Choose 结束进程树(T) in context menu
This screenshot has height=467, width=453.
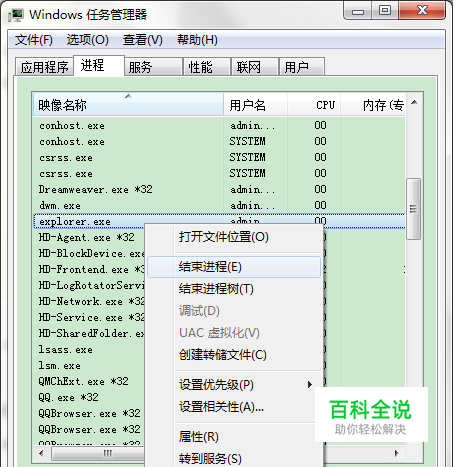click(234, 289)
